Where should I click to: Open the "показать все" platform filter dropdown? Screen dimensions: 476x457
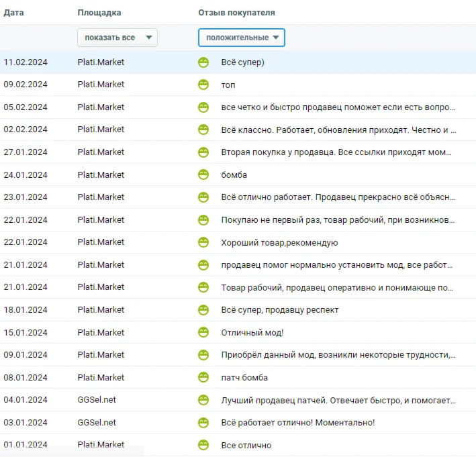[117, 38]
